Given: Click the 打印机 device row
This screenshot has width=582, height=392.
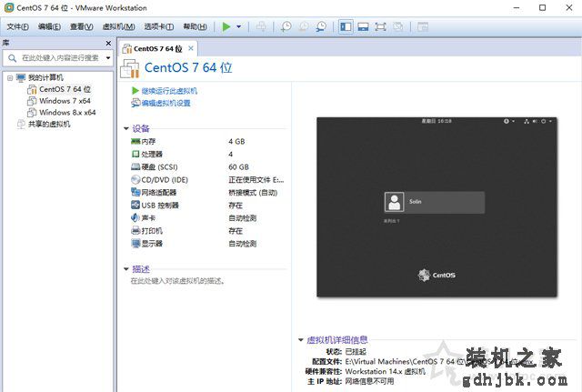Looking at the screenshot, I should click(x=207, y=231).
